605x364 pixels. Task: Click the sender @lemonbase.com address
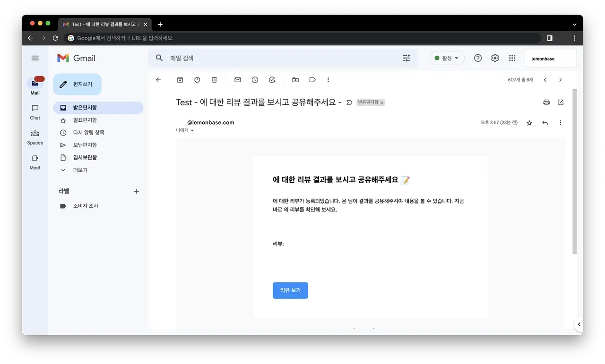[x=210, y=122]
